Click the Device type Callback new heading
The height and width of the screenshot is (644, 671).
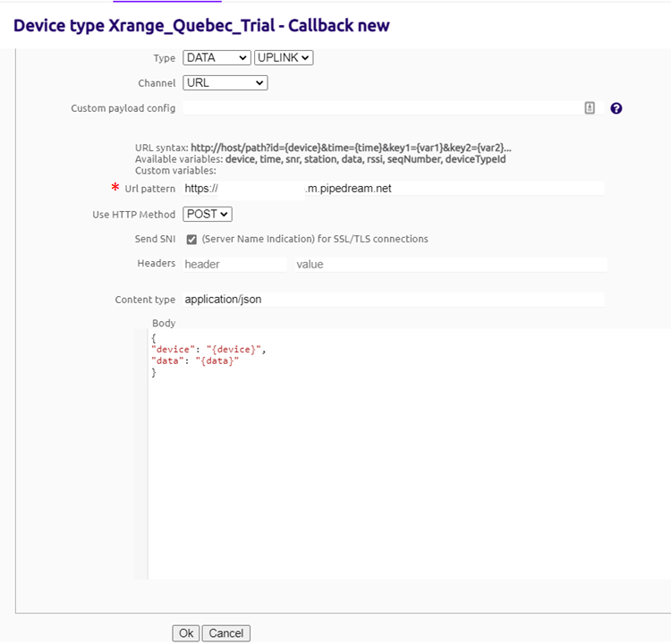(201, 26)
